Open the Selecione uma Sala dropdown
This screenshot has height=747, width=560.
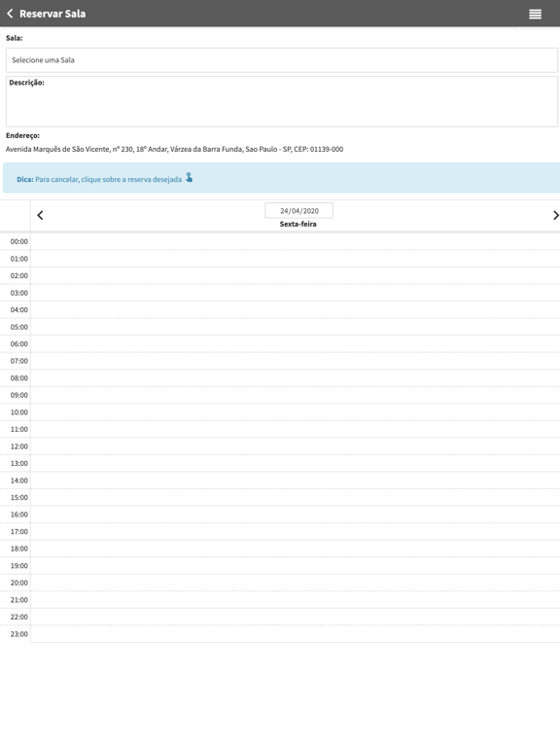[x=282, y=60]
